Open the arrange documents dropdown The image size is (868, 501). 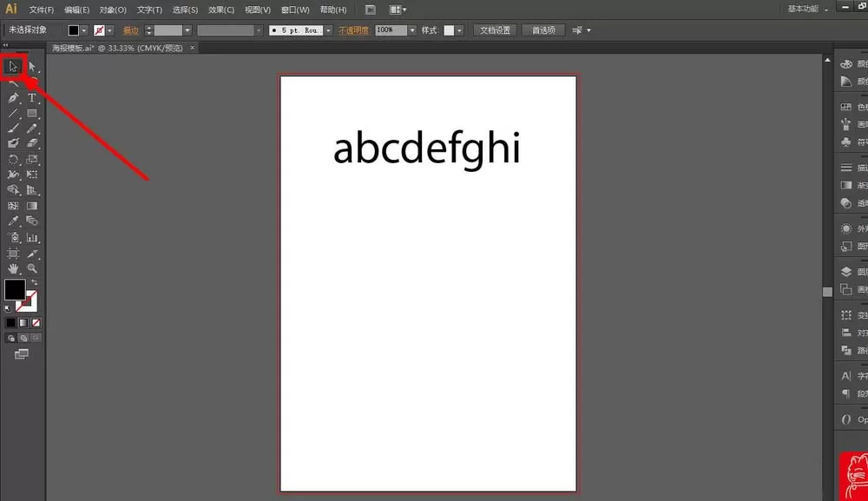coord(398,10)
